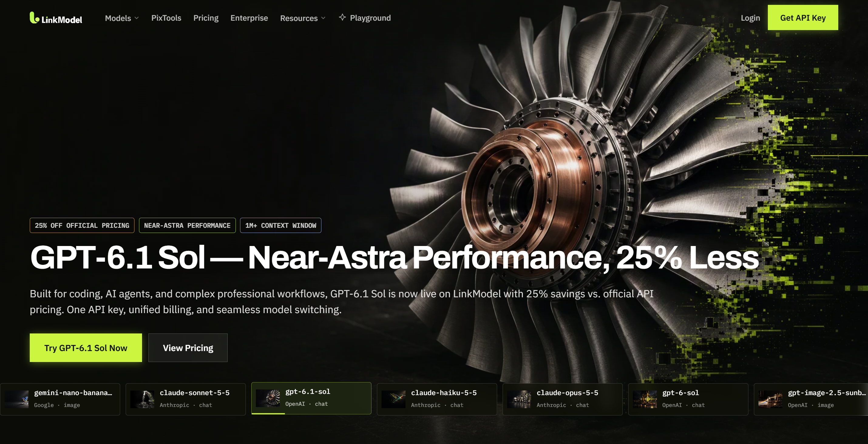Screen dimensions: 868x444
Task: Click the NEAR-ASTRA PERFORMANCE badge
Action: (187, 225)
